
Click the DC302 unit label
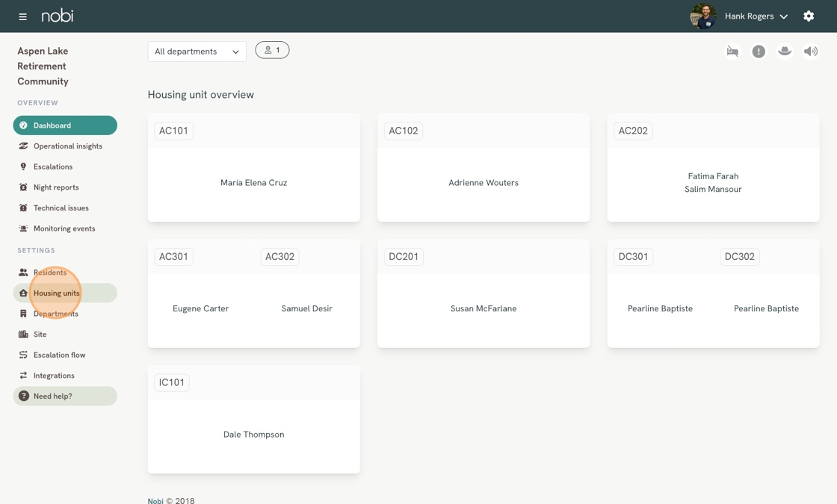click(x=739, y=257)
